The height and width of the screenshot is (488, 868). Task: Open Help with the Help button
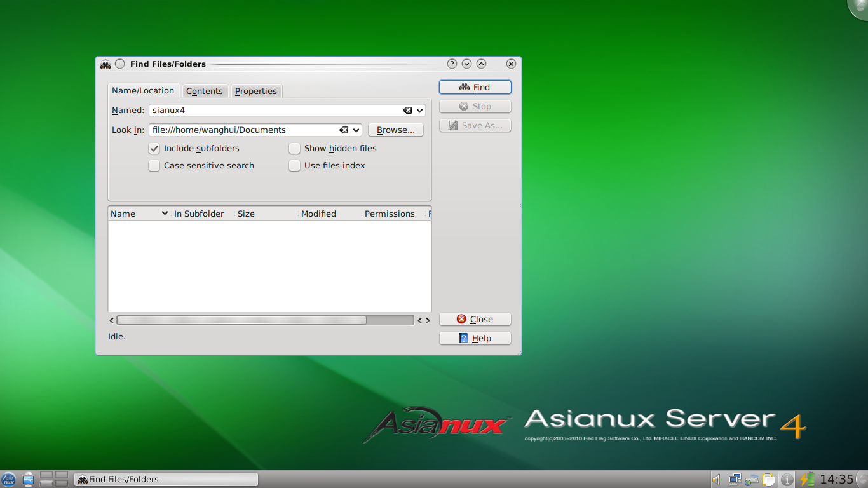coord(475,338)
